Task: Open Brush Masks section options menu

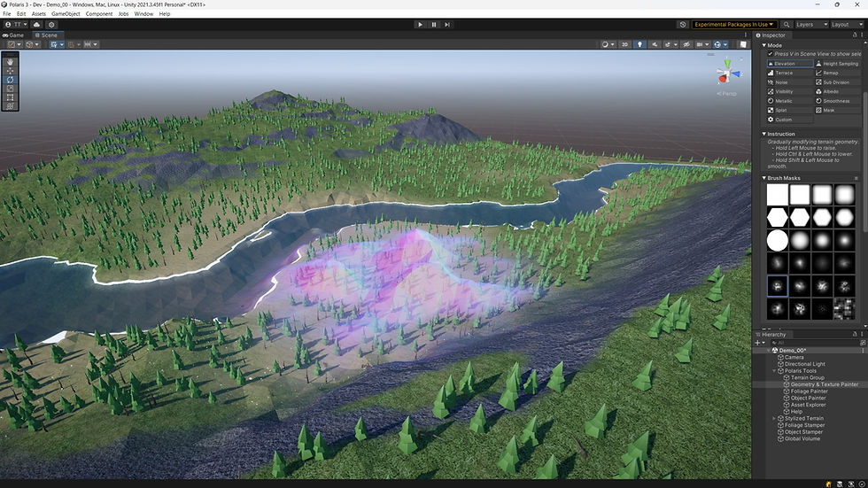Action: pos(856,178)
